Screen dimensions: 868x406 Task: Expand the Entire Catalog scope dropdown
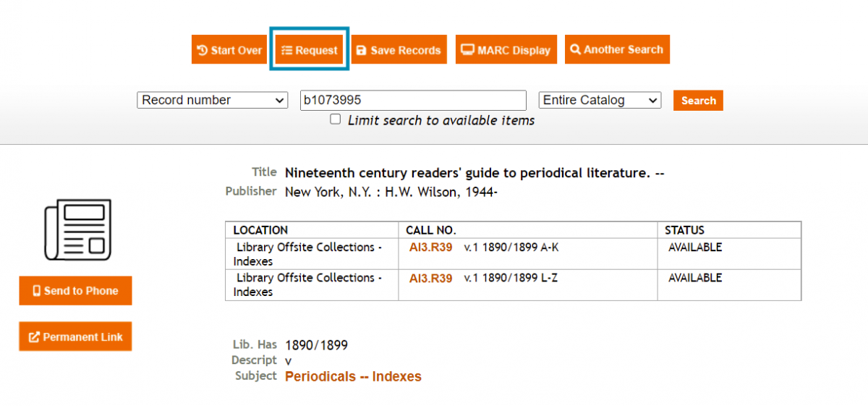point(600,100)
